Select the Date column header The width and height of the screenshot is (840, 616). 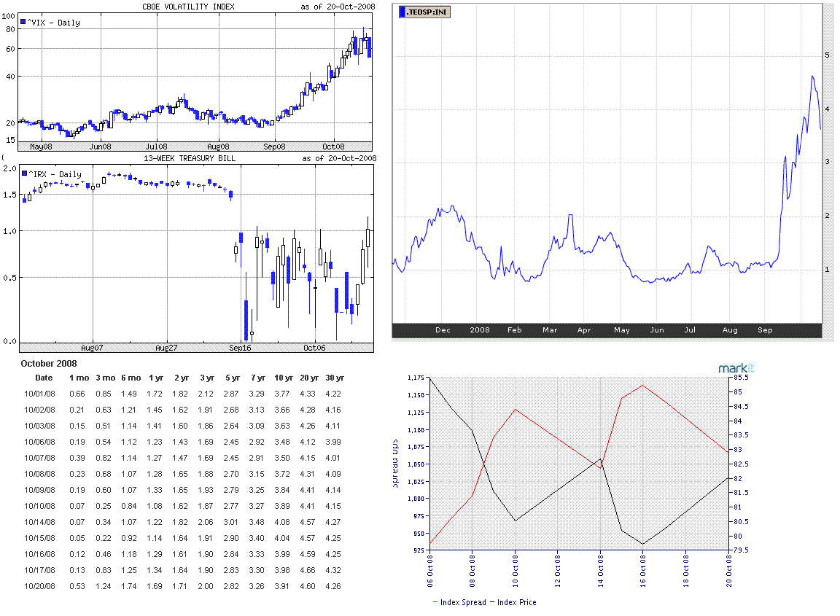point(44,378)
